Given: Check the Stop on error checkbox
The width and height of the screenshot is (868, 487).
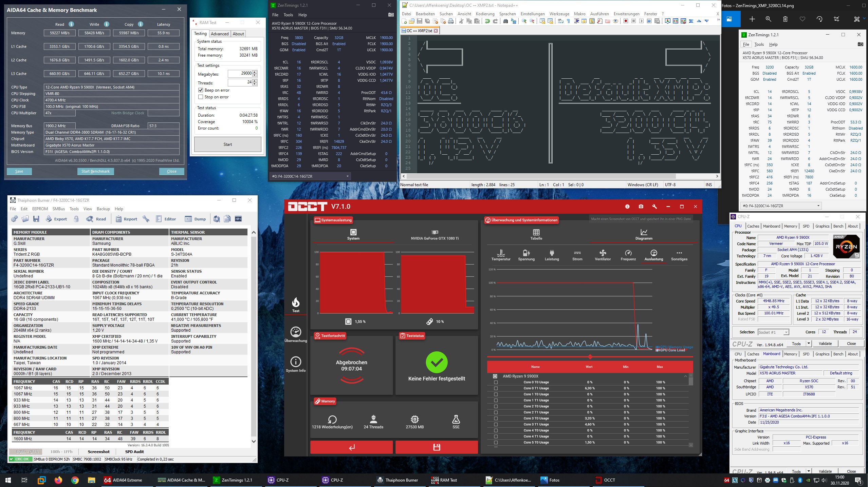Looking at the screenshot, I should point(201,97).
